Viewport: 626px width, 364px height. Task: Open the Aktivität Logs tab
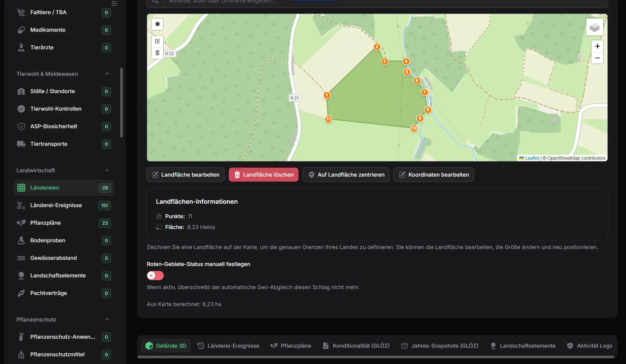point(590,346)
